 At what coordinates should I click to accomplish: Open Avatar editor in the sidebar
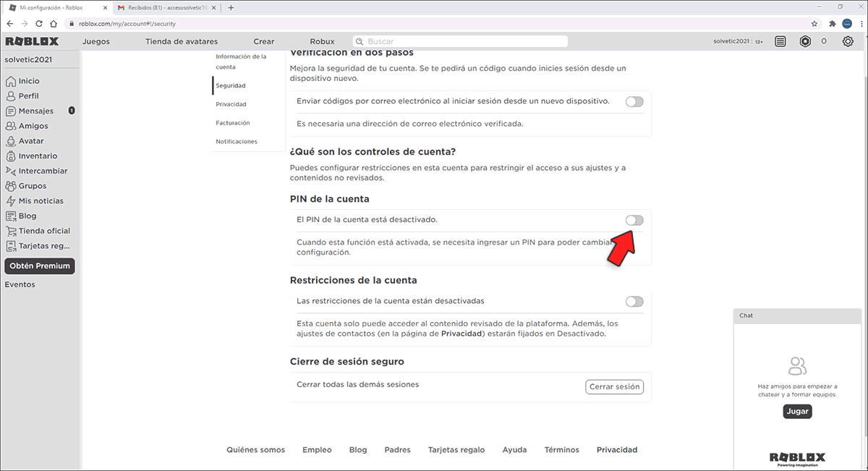25,141
